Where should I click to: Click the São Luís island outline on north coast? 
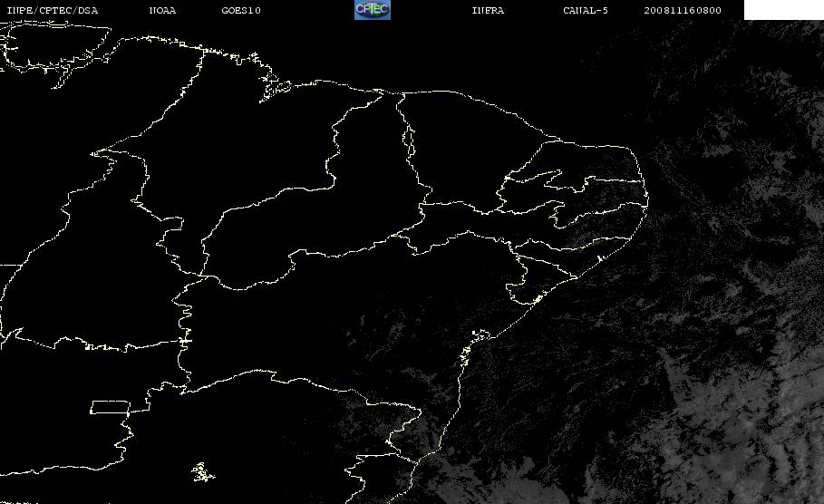276,88
